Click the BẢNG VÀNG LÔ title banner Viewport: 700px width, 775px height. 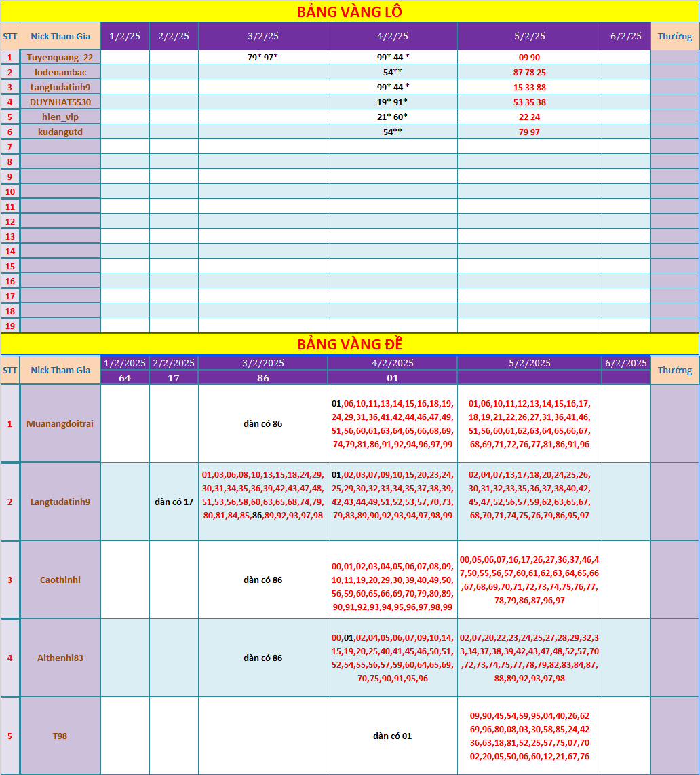[350, 12]
